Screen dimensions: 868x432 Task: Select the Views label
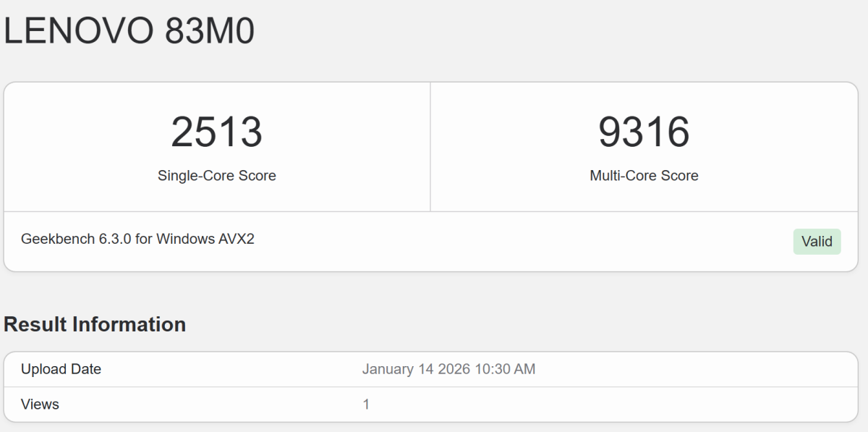point(41,405)
